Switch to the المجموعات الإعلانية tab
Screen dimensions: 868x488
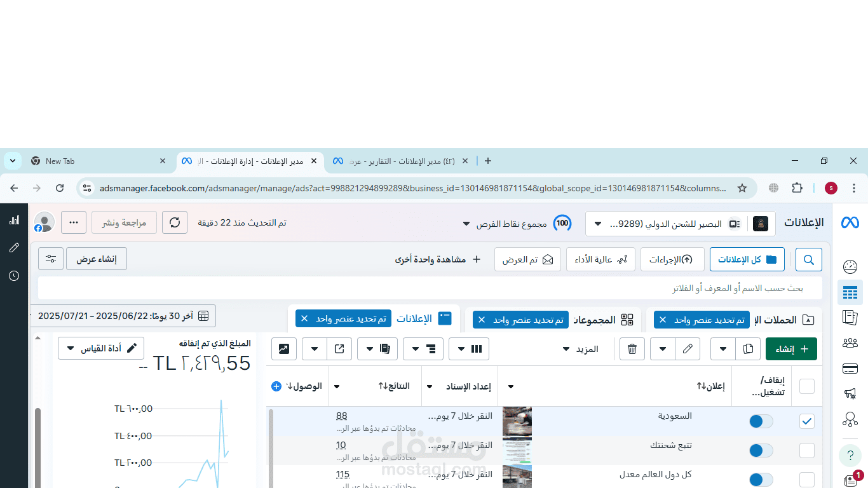tap(554, 320)
